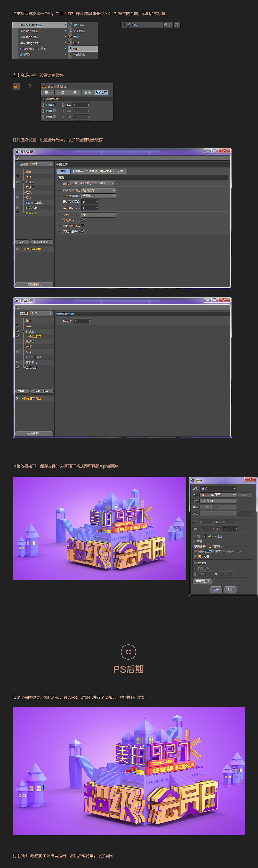
Task: Click the rendered 超级会员 preview thumbnail
Action: (x=99, y=528)
